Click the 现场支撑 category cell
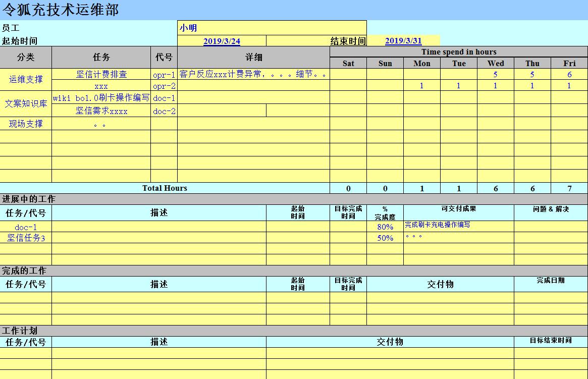 point(25,123)
